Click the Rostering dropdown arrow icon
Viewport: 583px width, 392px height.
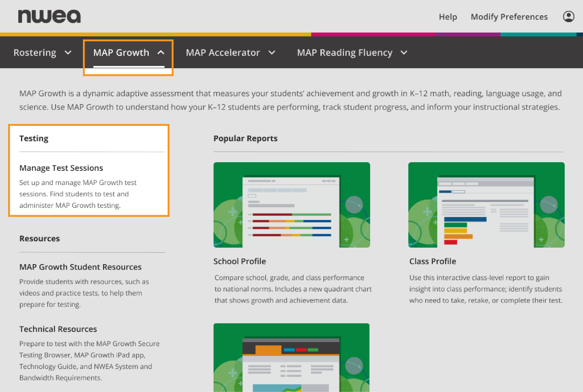67,53
